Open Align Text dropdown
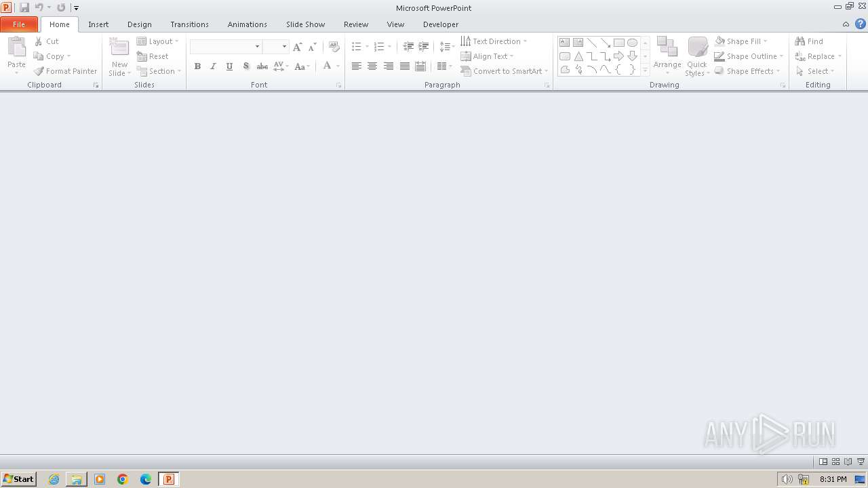Viewport: 868px width, 488px height. pos(487,56)
